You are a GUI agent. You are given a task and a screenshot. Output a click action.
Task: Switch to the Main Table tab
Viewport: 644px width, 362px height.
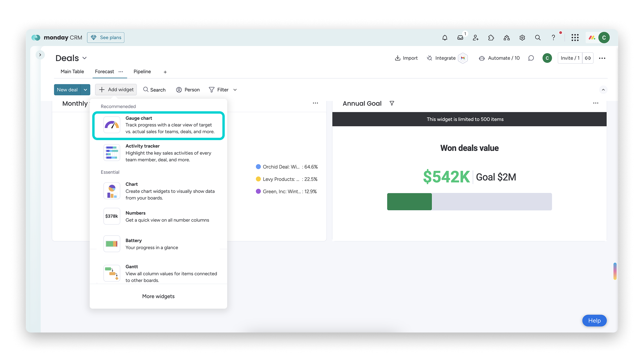click(x=72, y=71)
